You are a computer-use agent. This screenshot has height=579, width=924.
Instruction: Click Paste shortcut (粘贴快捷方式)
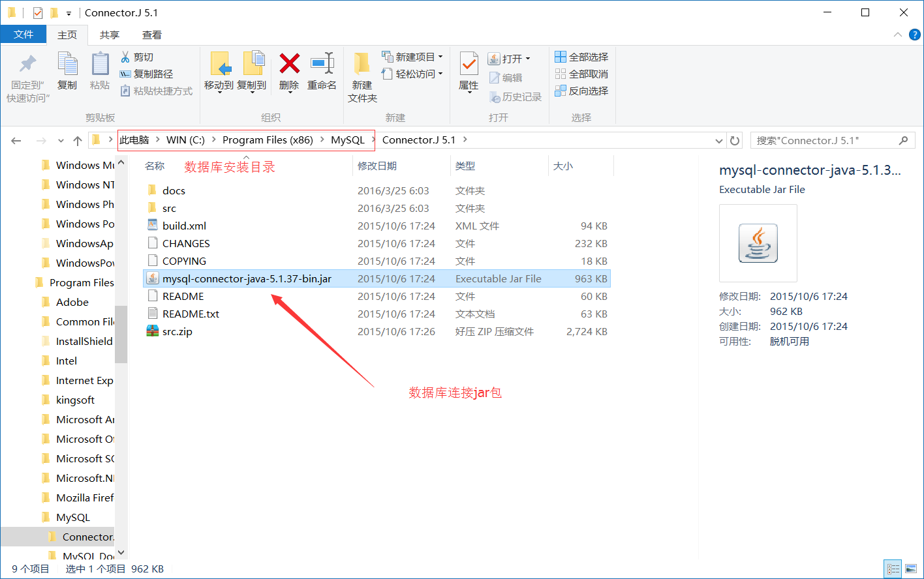click(157, 91)
